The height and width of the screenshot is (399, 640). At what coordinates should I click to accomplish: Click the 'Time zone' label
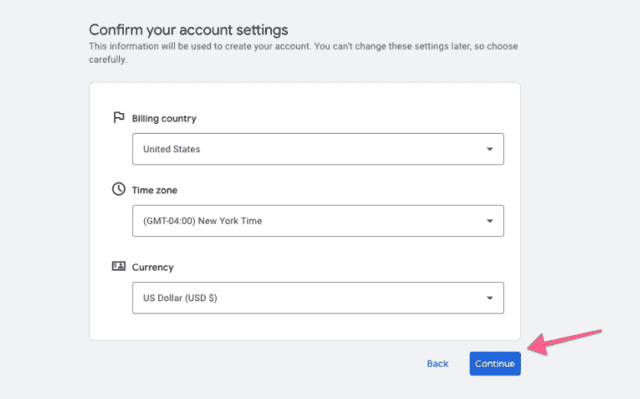pyautogui.click(x=154, y=190)
